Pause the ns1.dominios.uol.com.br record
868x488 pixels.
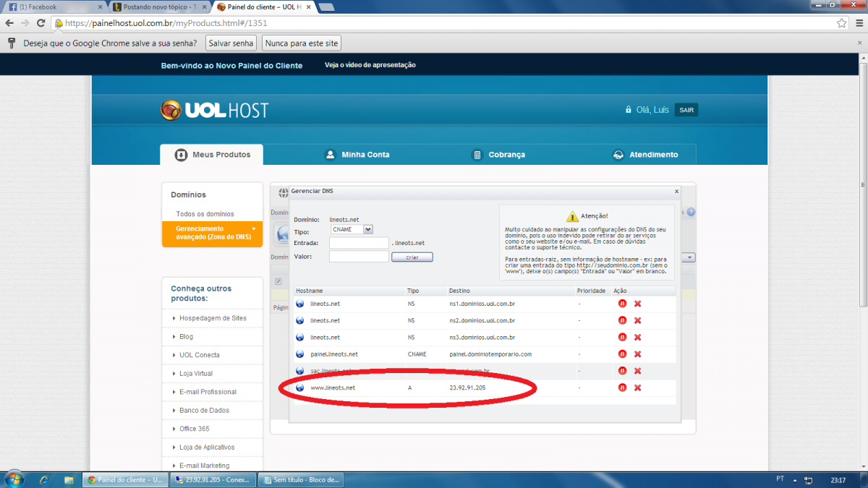(622, 304)
